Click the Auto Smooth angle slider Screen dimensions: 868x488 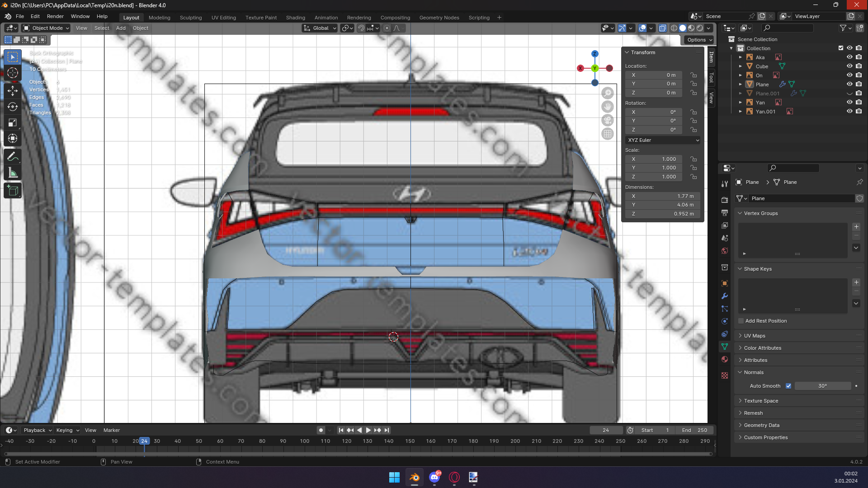click(x=822, y=386)
